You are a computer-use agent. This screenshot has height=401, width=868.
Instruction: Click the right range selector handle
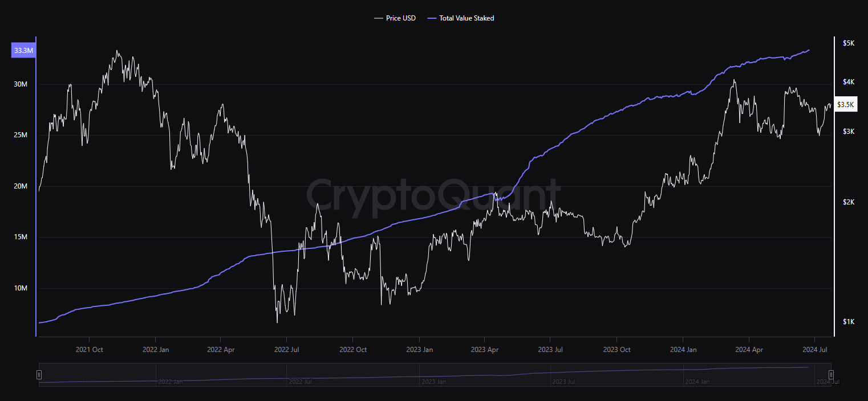coord(831,374)
